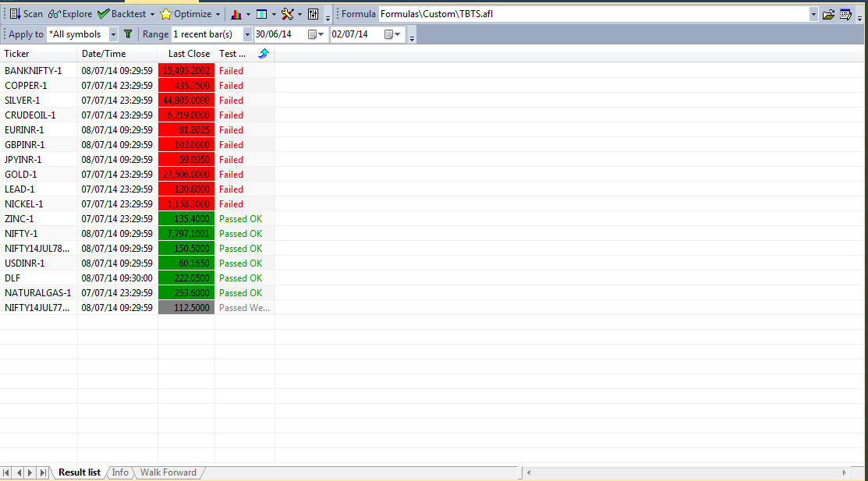Image resolution: width=868 pixels, height=481 pixels.
Task: Click the green filter funnel icon
Action: [x=128, y=34]
